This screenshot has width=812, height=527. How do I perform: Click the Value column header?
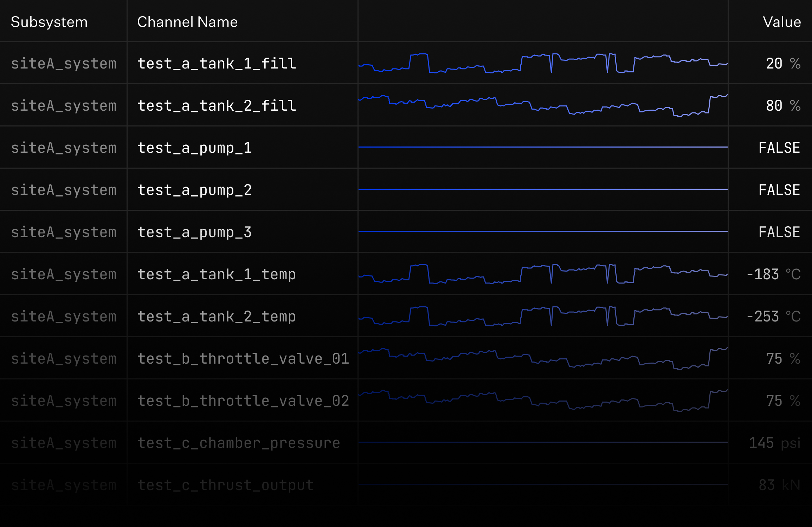pyautogui.click(x=781, y=22)
